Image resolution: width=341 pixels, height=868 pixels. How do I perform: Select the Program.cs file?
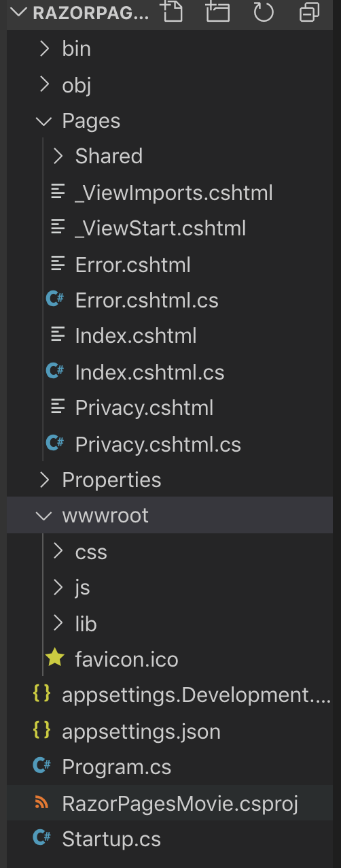[x=117, y=767]
